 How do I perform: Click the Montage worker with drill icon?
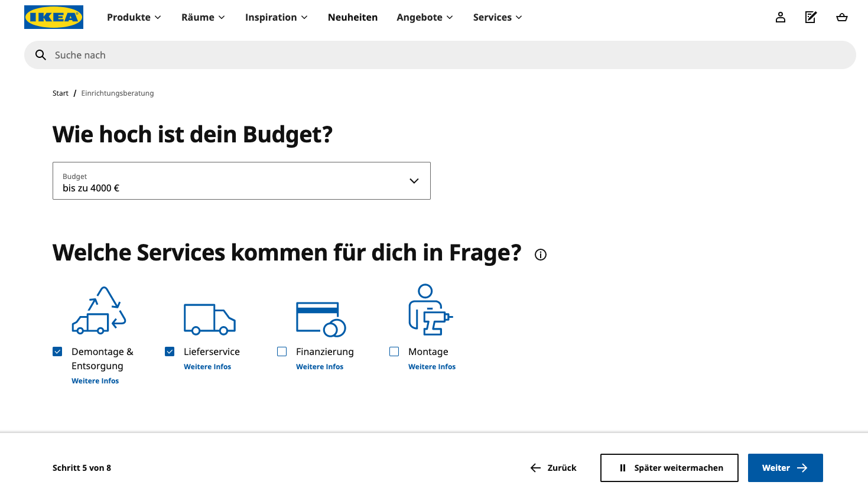[x=430, y=310]
